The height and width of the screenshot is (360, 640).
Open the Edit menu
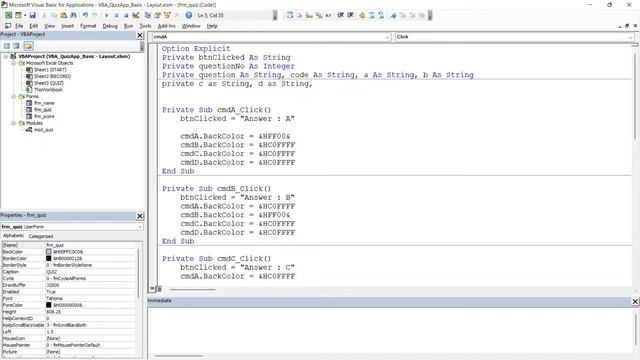(33, 26)
